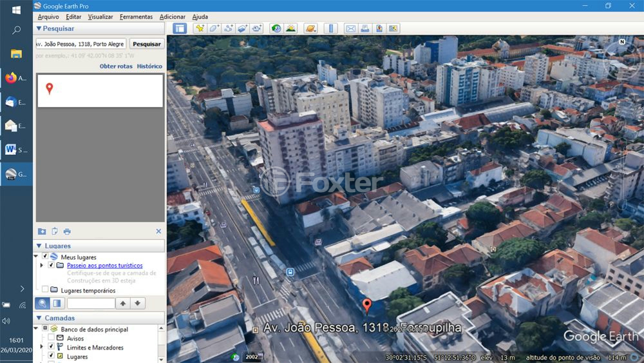
Task: Switch to Firefox in the taskbar
Action: click(17, 78)
